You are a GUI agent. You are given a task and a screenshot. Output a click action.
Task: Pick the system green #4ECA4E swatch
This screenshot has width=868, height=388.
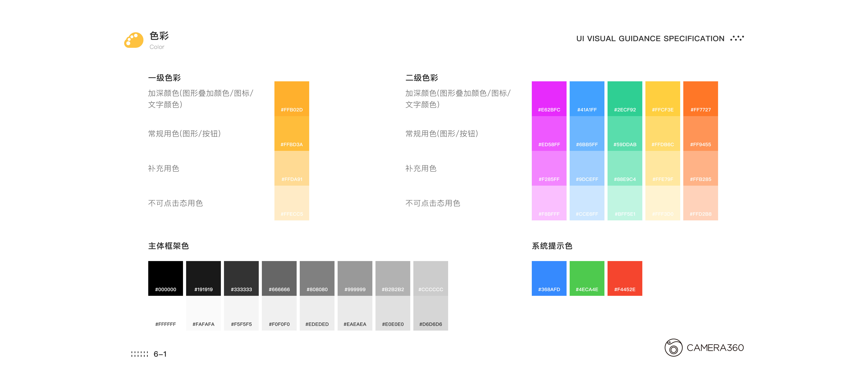pyautogui.click(x=587, y=278)
